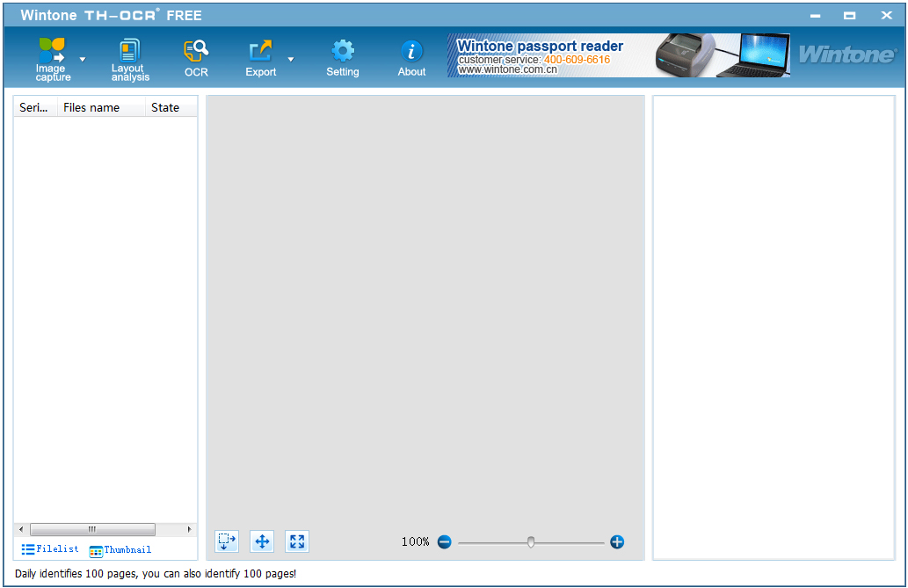Switch to Filelist view
The width and height of the screenshot is (908, 588).
tap(49, 548)
